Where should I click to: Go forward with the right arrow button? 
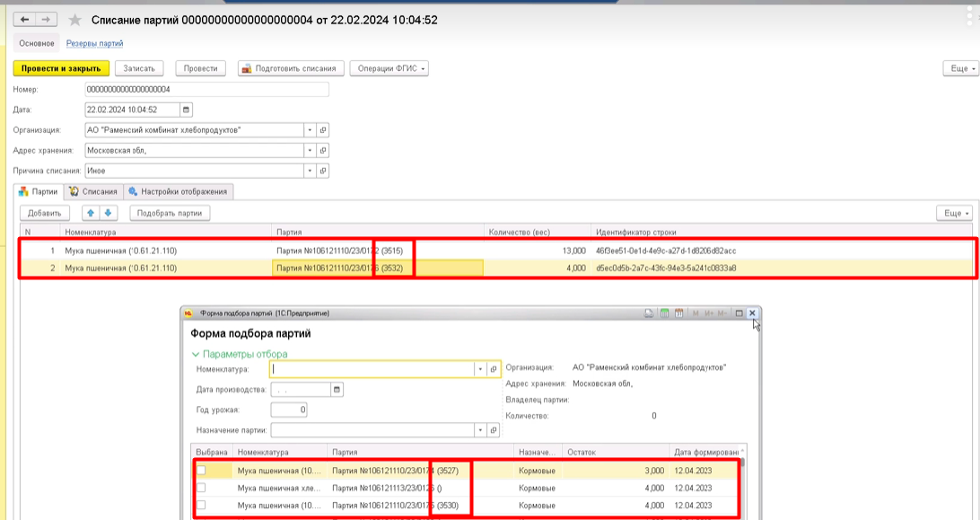(47, 20)
